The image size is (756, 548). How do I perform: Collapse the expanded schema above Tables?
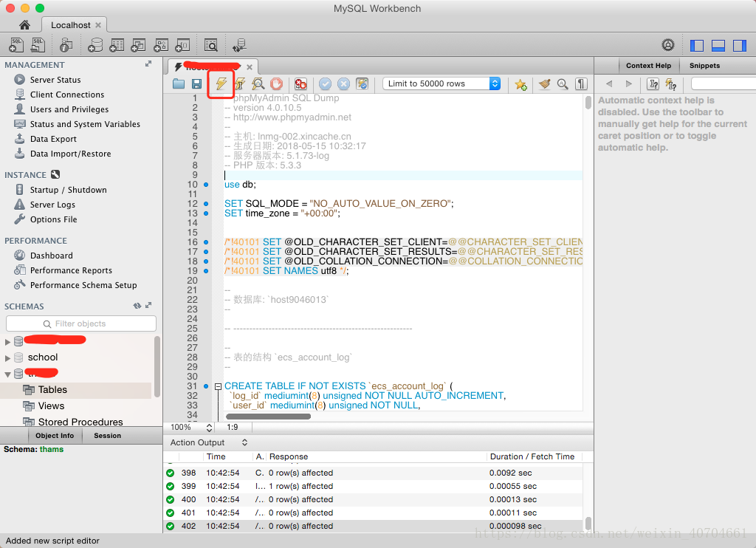pyautogui.click(x=7, y=374)
